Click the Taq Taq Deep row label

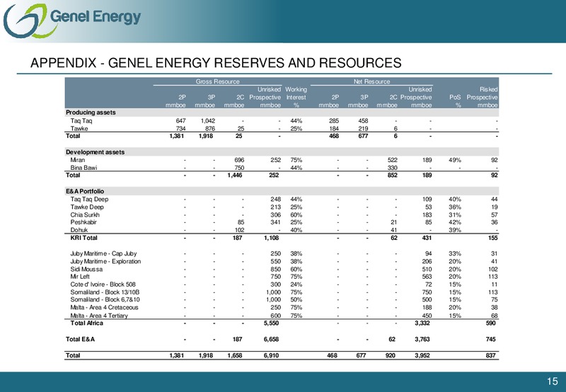(x=89, y=200)
